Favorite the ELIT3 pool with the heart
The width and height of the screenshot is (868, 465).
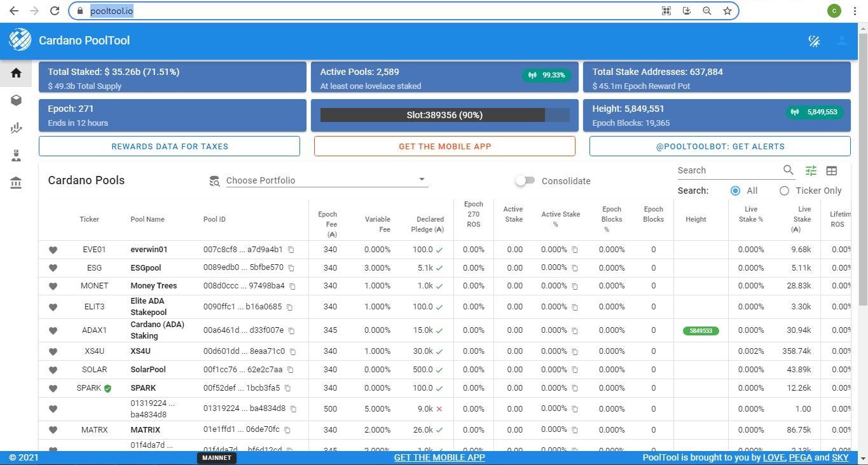53,307
